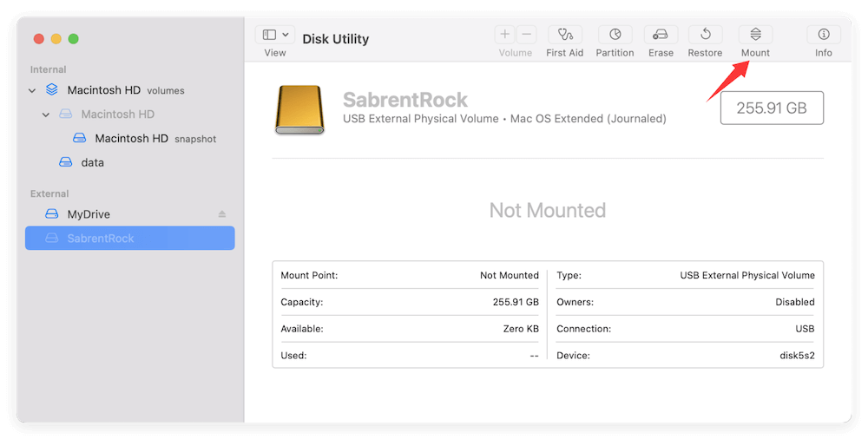Click the Capacity 255.91 GB value
The width and height of the screenshot is (868, 439).
tap(516, 302)
